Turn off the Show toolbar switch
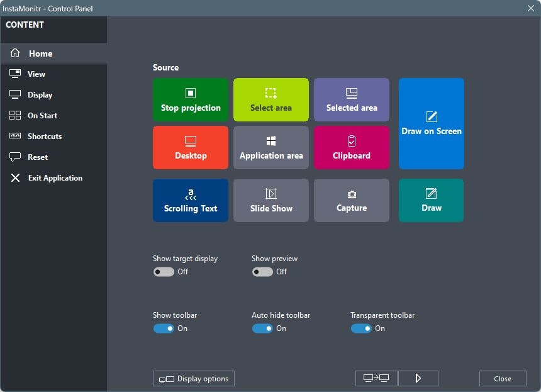 [164, 328]
